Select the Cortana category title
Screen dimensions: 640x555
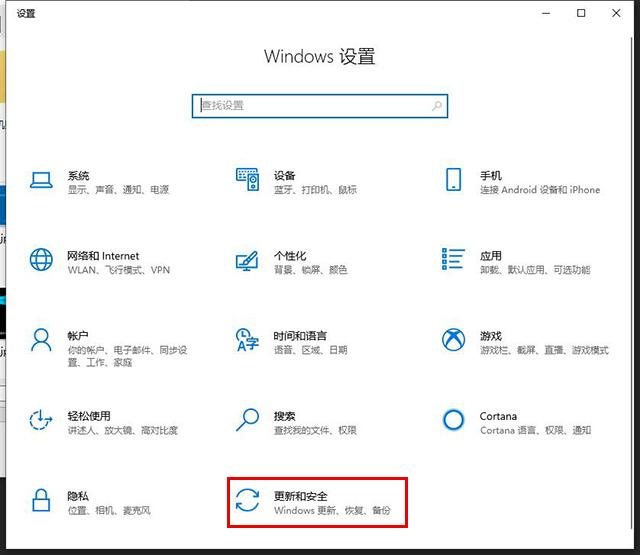tap(498, 416)
